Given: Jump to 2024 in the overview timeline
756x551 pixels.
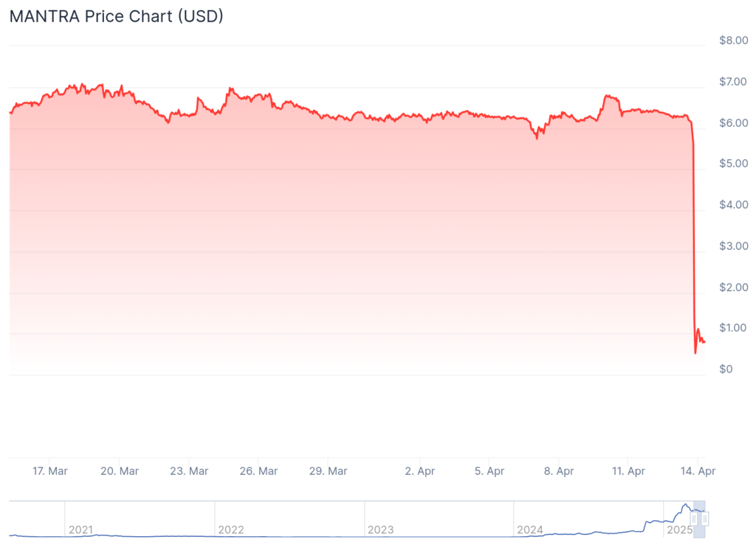Looking at the screenshot, I should coord(530,530).
